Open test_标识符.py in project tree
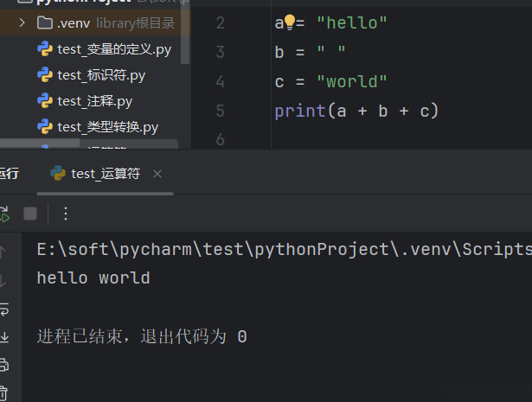 tap(100, 75)
